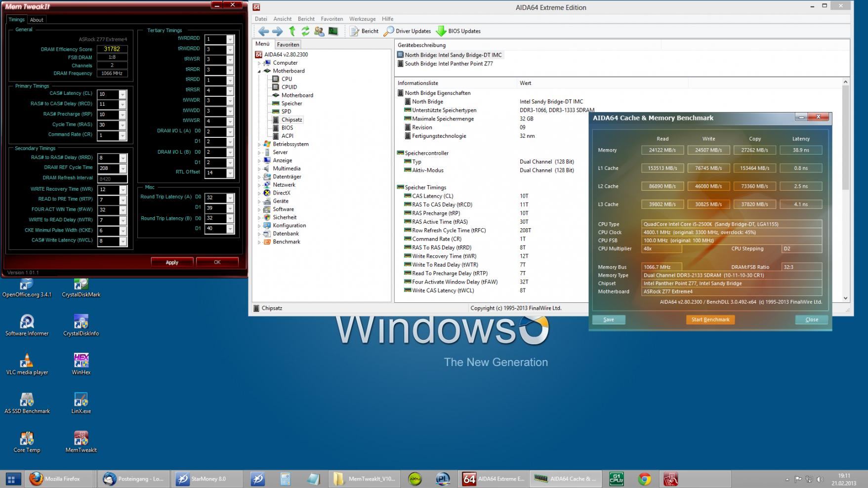Close the benchmark dialog using the Close button
Viewport: 868px width, 488px height.
(x=812, y=320)
